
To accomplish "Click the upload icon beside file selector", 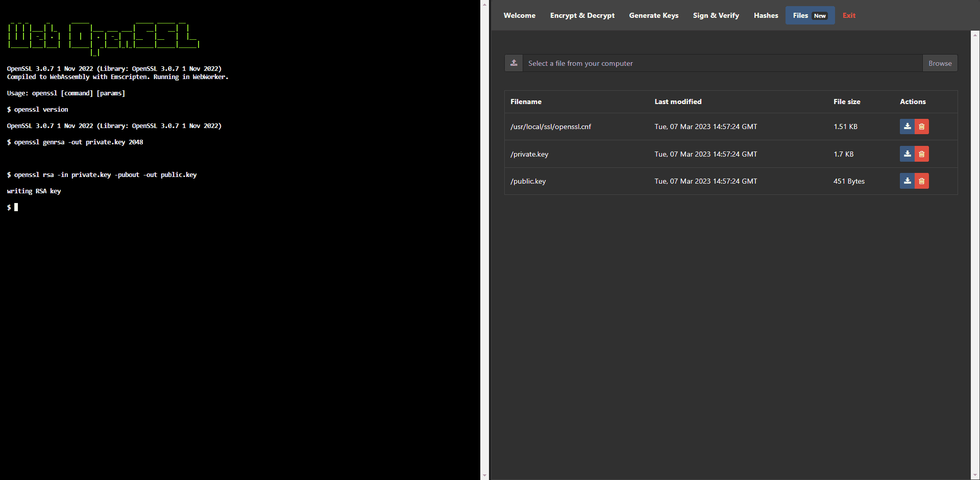I will pyautogui.click(x=513, y=63).
